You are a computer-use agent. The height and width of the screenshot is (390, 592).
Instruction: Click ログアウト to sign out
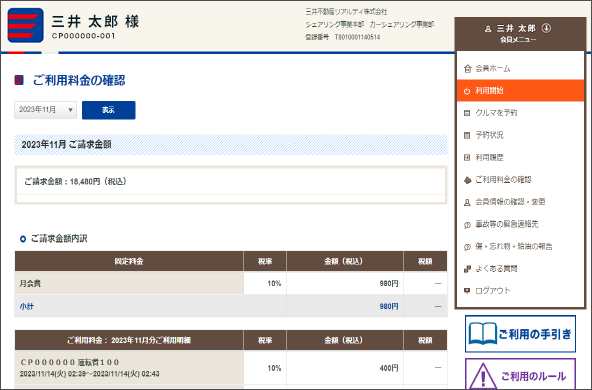coord(520,291)
